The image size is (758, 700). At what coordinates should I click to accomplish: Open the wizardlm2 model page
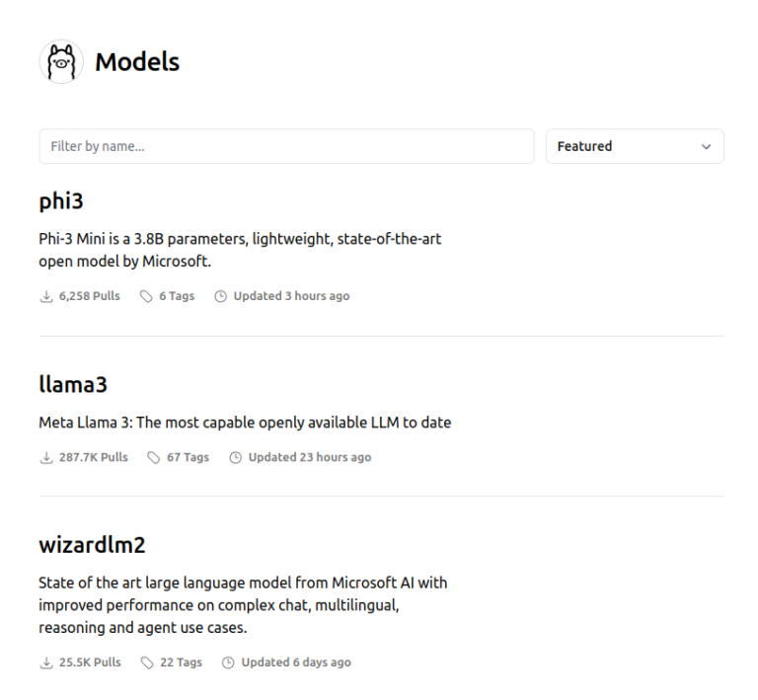point(92,545)
